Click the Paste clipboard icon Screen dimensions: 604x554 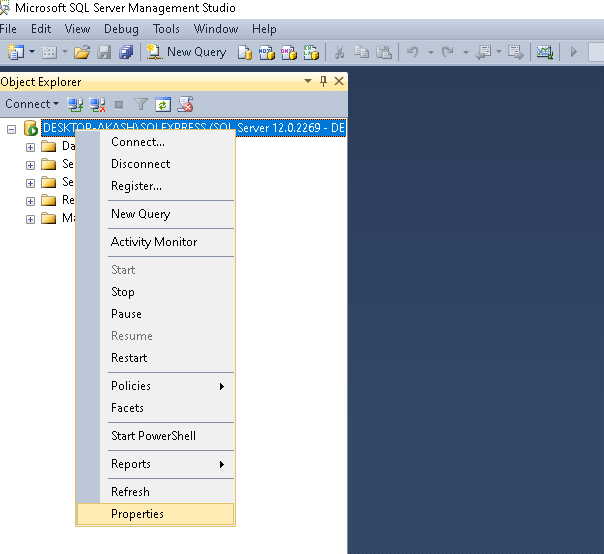[384, 52]
